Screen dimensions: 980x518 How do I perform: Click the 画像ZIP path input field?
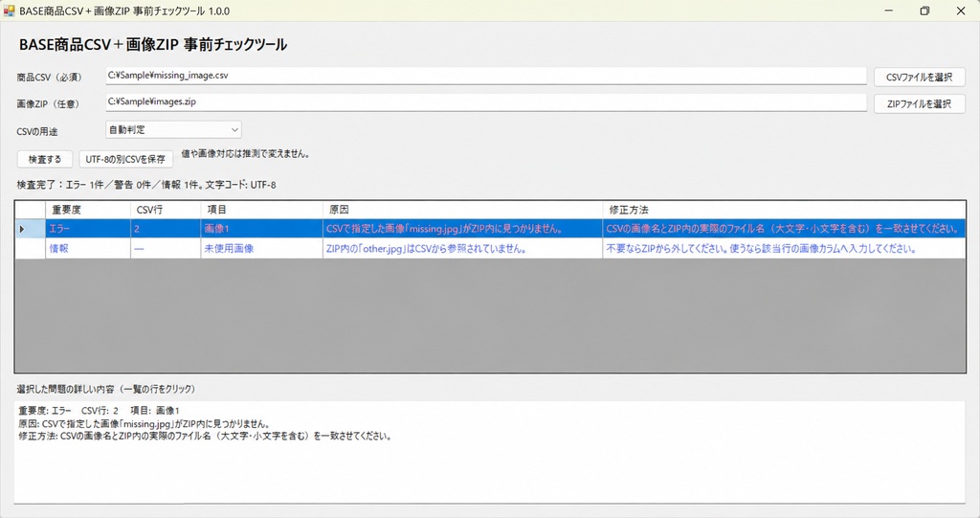pyautogui.click(x=485, y=102)
